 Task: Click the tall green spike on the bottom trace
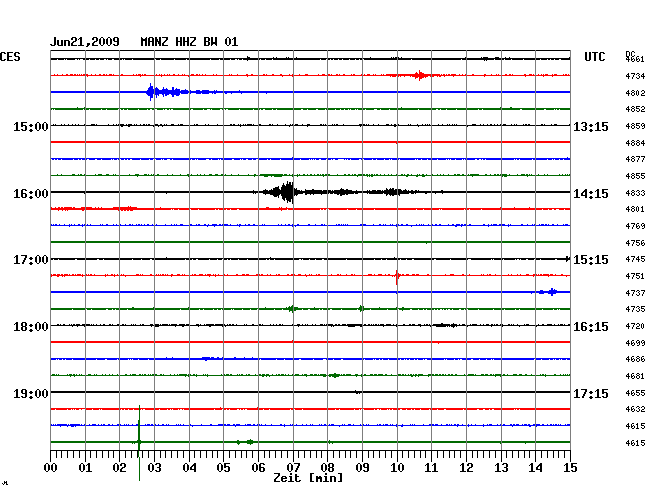139,432
